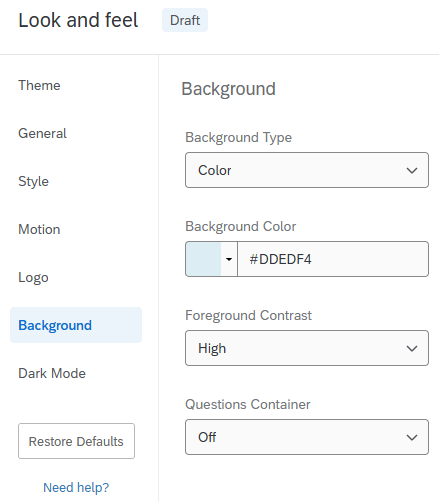Image resolution: width=439 pixels, height=502 pixels.
Task: Open the Background Type dropdown
Action: pos(307,170)
